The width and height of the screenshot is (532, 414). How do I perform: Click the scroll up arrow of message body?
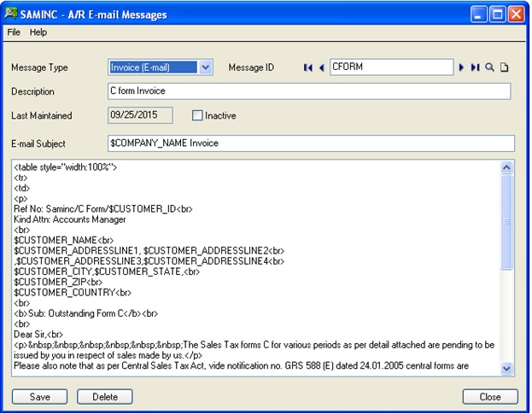pos(506,167)
